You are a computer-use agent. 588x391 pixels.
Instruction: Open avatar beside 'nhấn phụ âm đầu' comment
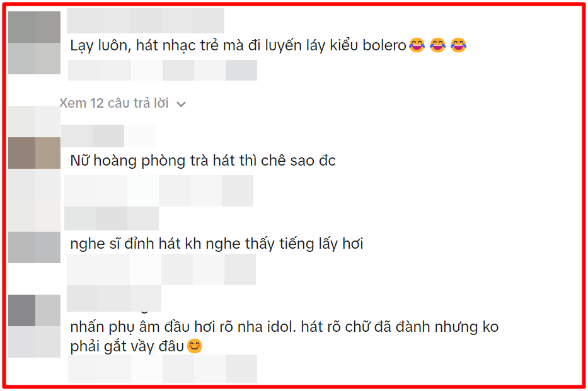point(34,326)
